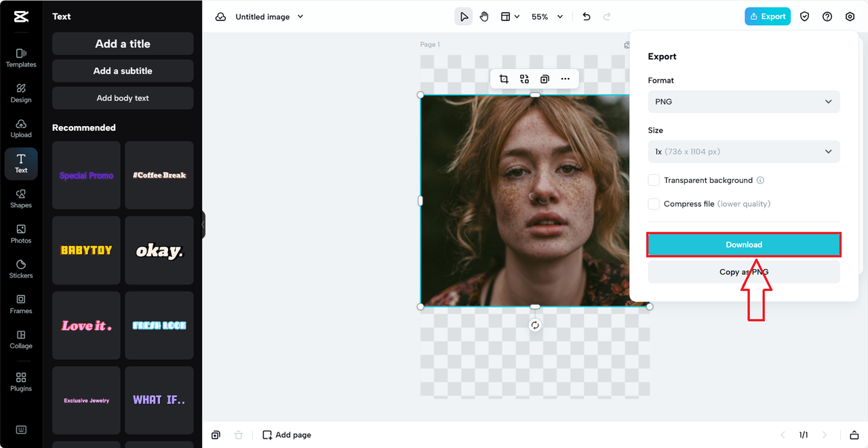The image size is (868, 448).
Task: Open the Collage sidebar panel
Action: (x=21, y=340)
